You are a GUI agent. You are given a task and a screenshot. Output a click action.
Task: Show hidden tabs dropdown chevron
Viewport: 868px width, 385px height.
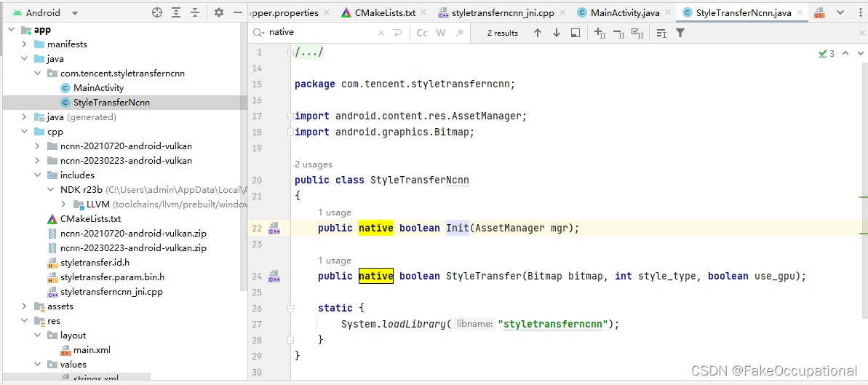coord(841,13)
